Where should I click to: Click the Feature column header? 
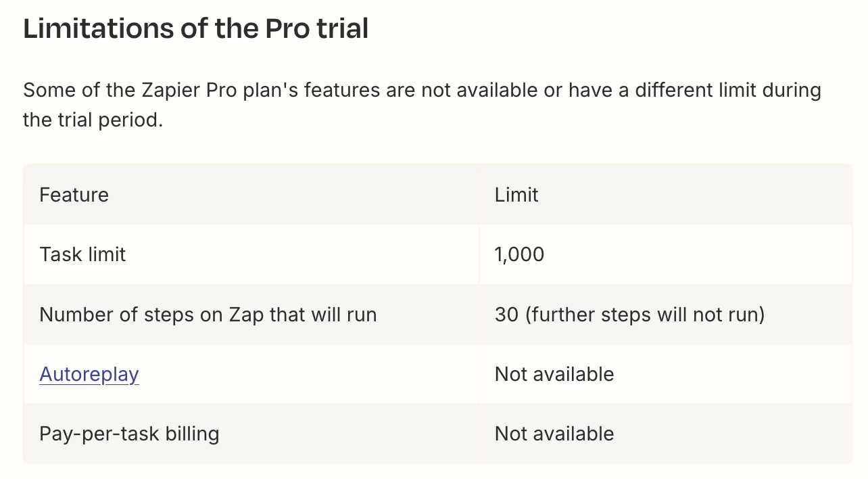[74, 195]
